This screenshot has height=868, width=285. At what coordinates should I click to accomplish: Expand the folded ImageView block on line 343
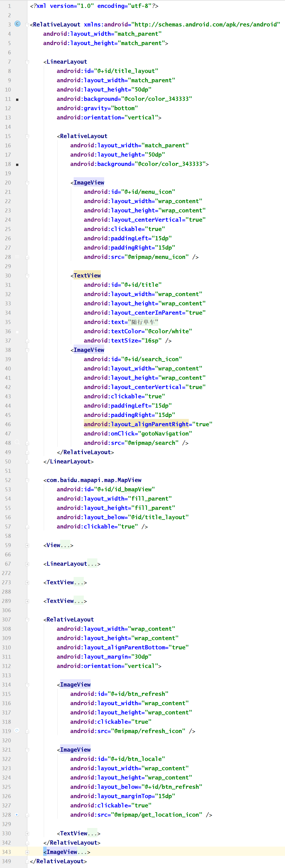click(x=27, y=852)
